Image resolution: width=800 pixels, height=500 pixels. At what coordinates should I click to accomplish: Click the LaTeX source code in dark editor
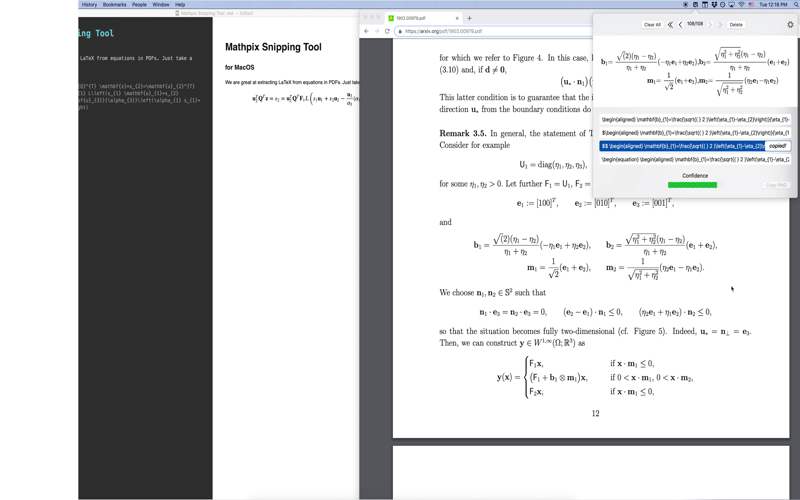[139, 96]
